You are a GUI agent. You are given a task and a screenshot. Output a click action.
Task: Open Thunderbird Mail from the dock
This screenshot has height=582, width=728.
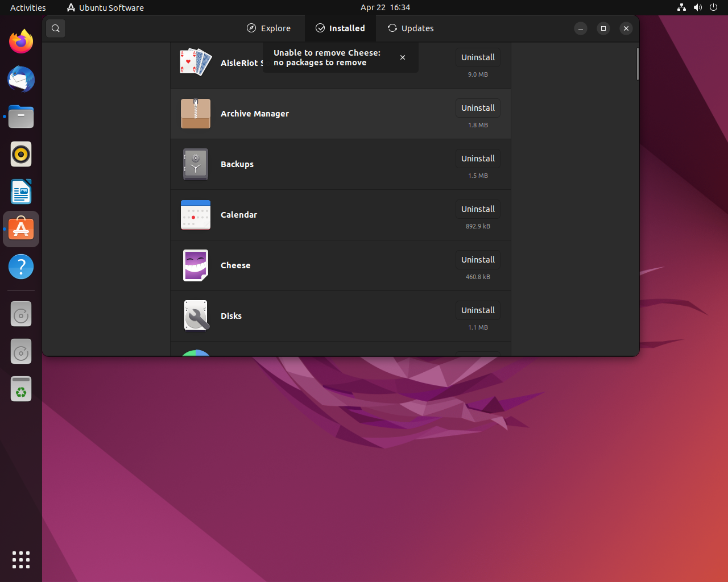pos(21,79)
